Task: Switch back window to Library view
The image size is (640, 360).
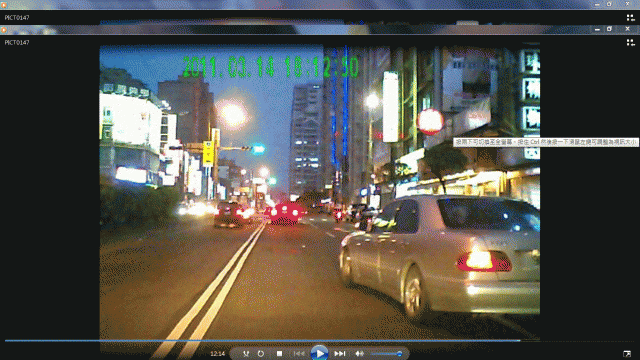Action: pos(630,18)
